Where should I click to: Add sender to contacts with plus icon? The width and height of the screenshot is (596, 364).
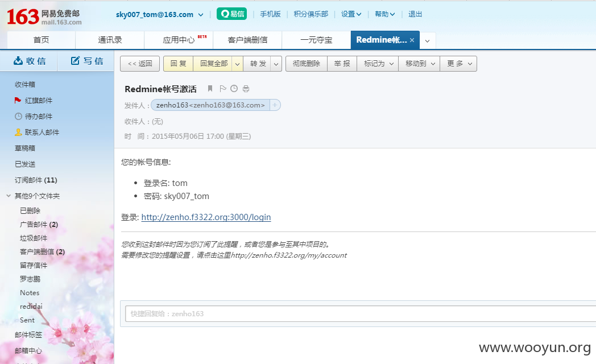coord(275,105)
